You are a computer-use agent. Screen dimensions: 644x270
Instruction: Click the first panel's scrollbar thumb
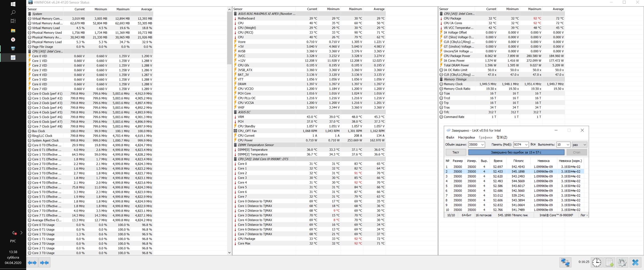[229, 38]
